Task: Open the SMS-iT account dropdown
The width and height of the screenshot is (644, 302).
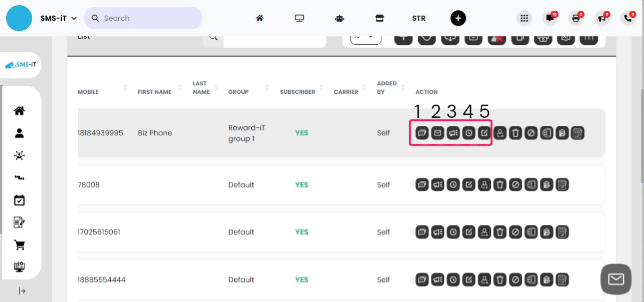Action: click(58, 18)
